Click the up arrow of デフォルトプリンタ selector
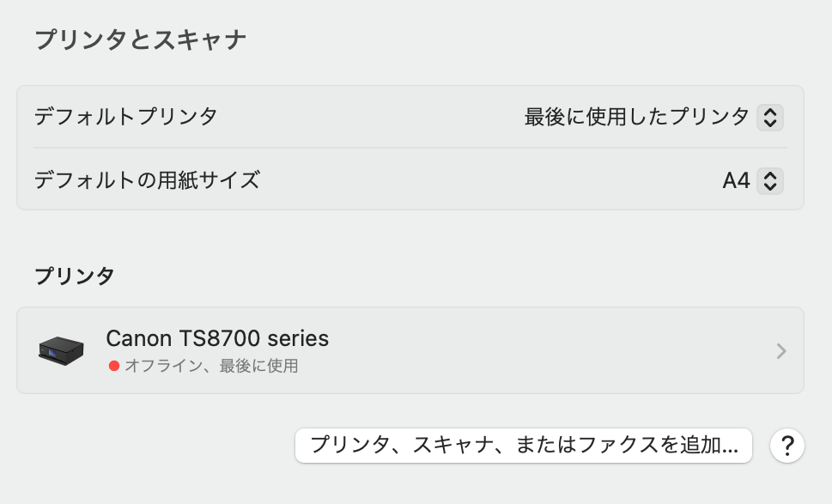Image resolution: width=832 pixels, height=504 pixels. pos(770,112)
